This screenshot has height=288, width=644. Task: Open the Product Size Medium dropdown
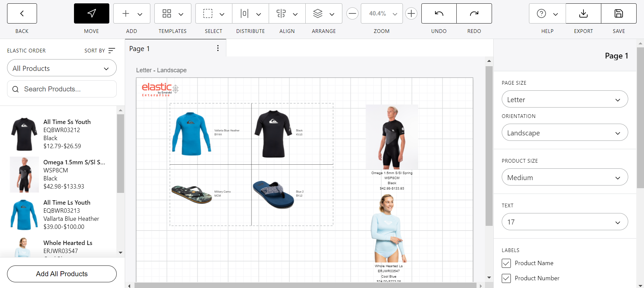pyautogui.click(x=565, y=177)
